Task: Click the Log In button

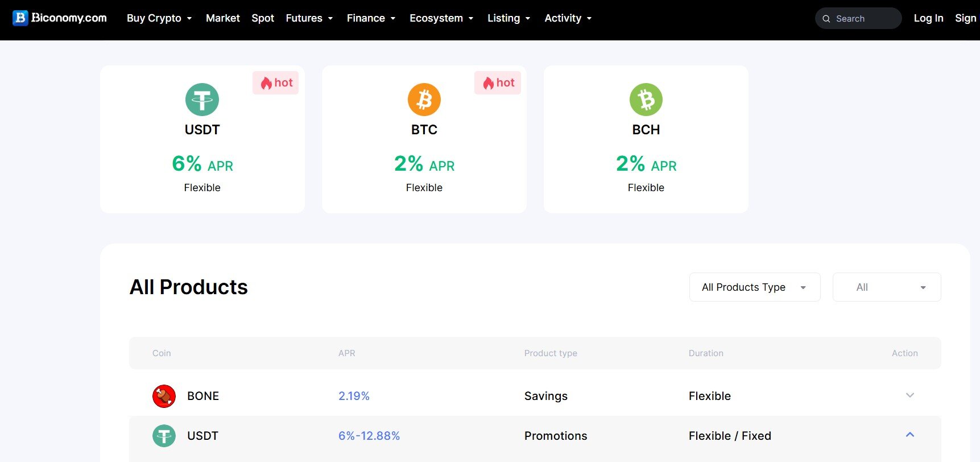Action: click(x=928, y=18)
